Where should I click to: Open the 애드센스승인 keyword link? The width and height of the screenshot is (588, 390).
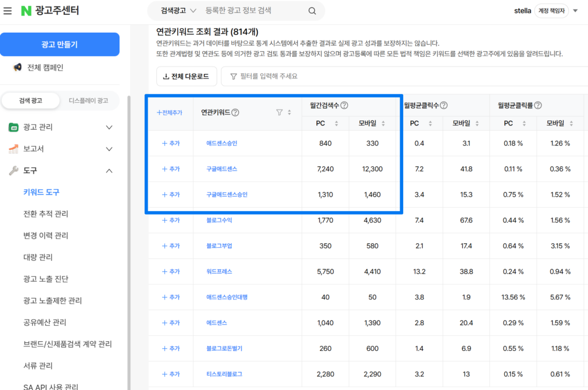click(222, 143)
